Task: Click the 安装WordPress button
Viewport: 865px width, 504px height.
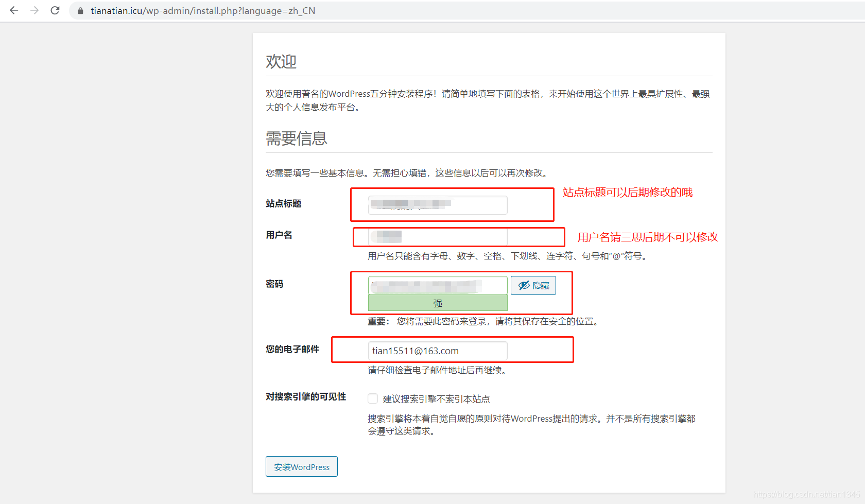Action: pos(302,466)
